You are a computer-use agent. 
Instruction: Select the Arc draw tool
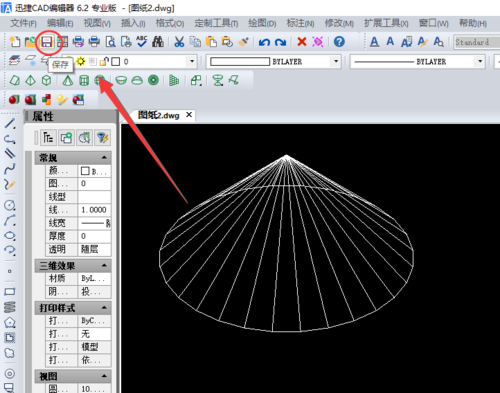coord(10,220)
